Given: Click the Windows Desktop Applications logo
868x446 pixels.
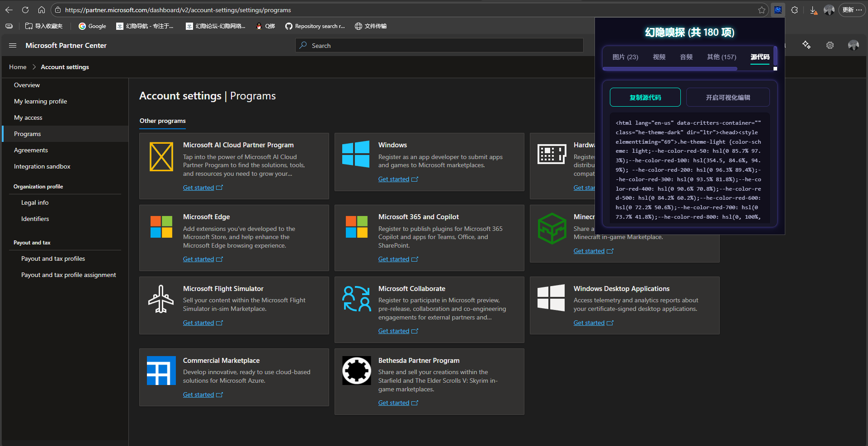Looking at the screenshot, I should tap(551, 298).
